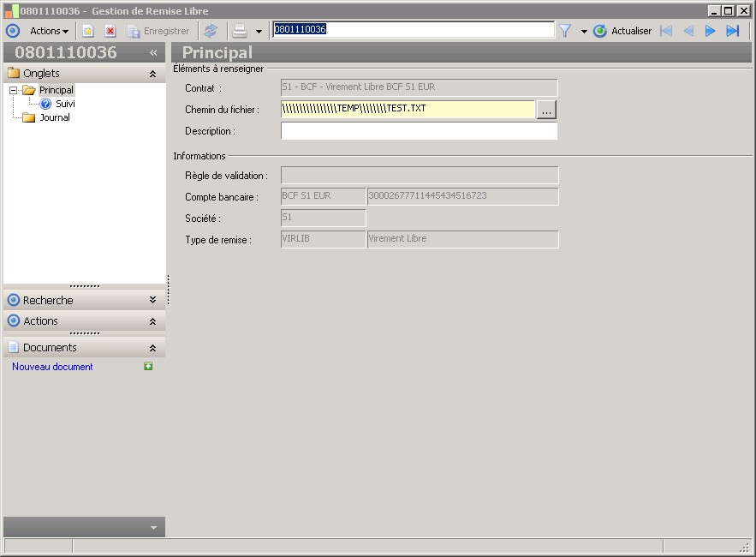Click the Description field

point(419,131)
